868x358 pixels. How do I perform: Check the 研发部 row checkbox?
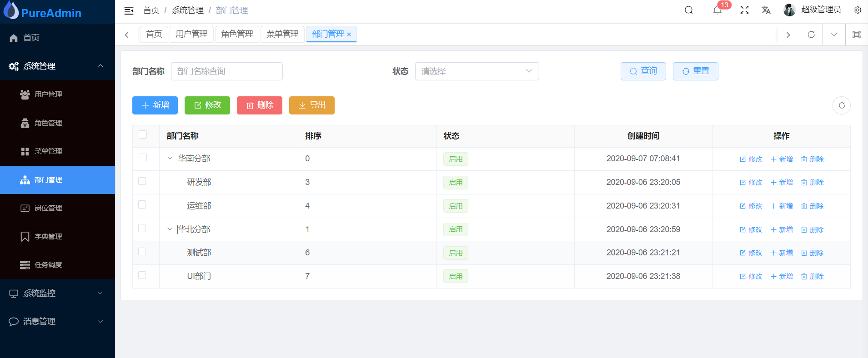coord(142,181)
